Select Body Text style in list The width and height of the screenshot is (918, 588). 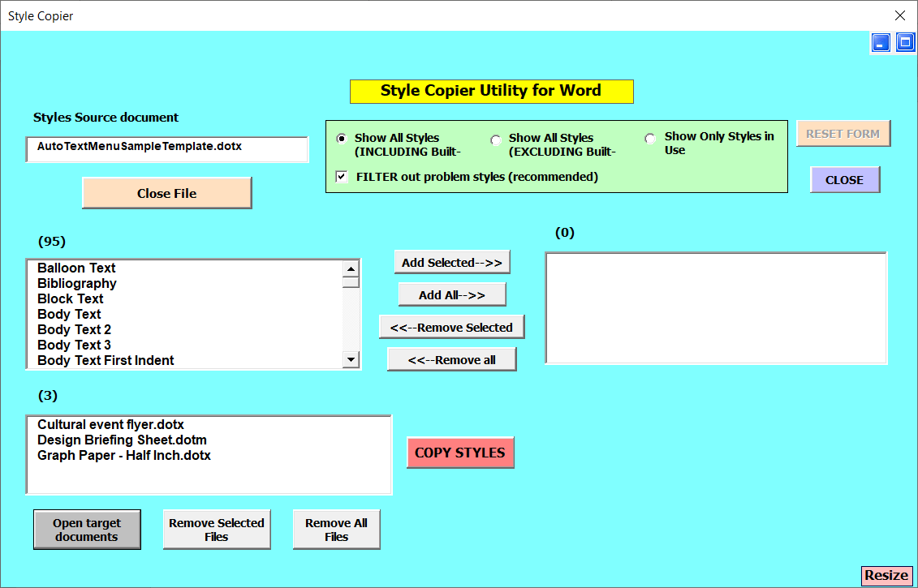click(x=185, y=314)
